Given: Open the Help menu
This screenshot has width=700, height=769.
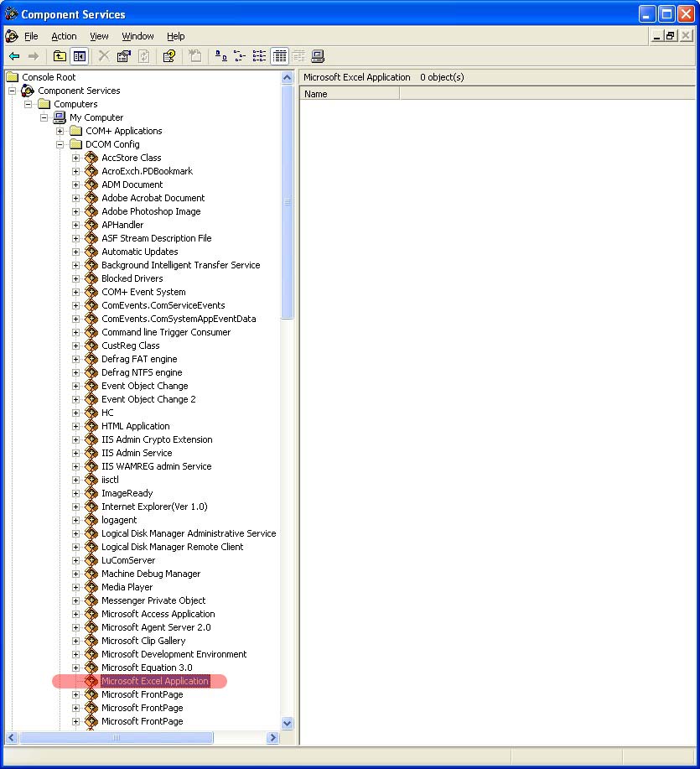Looking at the screenshot, I should [x=175, y=36].
